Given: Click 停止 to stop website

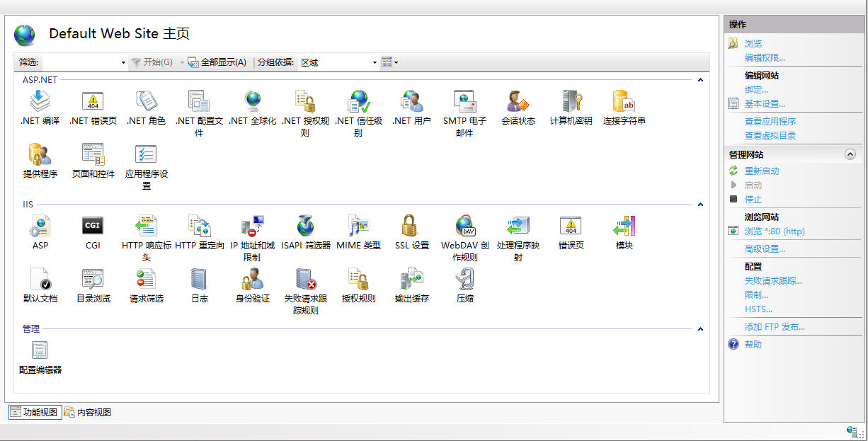Looking at the screenshot, I should point(753,200).
